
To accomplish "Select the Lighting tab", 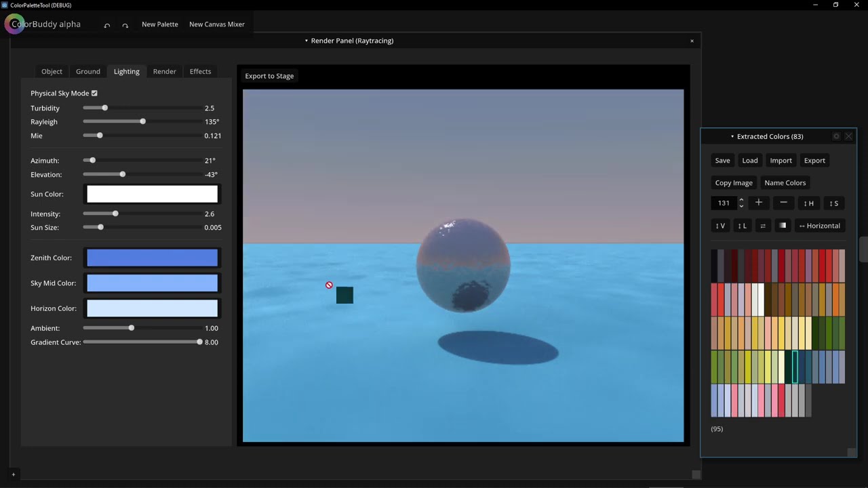I will tap(127, 71).
